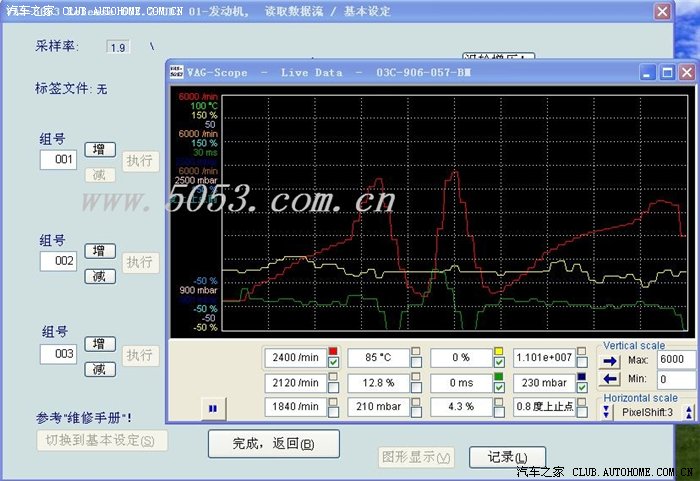Uncheck the 0 % trace checkbox
Screen dimensions: 700x481
coord(499,362)
